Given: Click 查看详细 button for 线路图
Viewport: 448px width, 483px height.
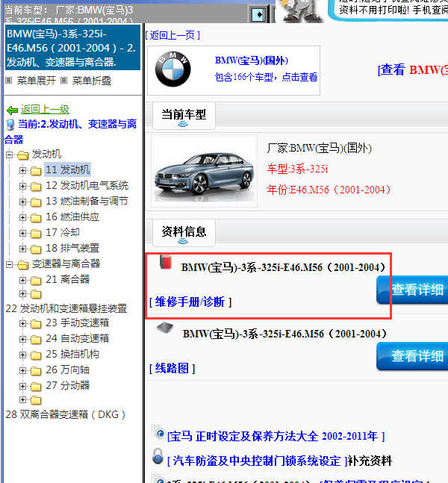Looking at the screenshot, I should click(412, 356).
